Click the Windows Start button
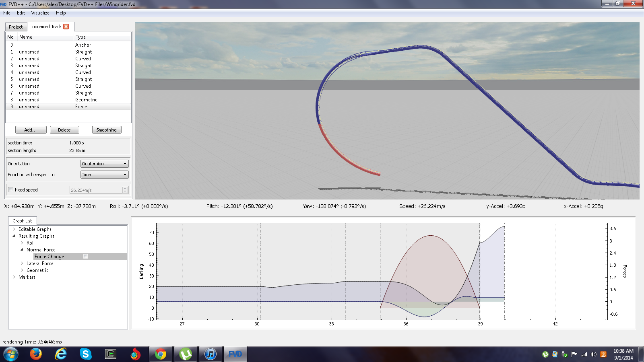The width and height of the screenshot is (644, 362). (x=11, y=354)
